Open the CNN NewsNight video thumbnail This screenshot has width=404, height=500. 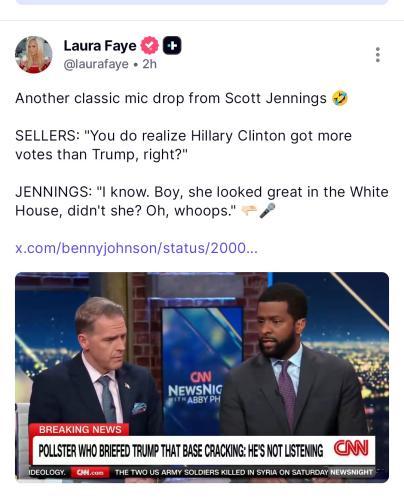click(x=202, y=377)
